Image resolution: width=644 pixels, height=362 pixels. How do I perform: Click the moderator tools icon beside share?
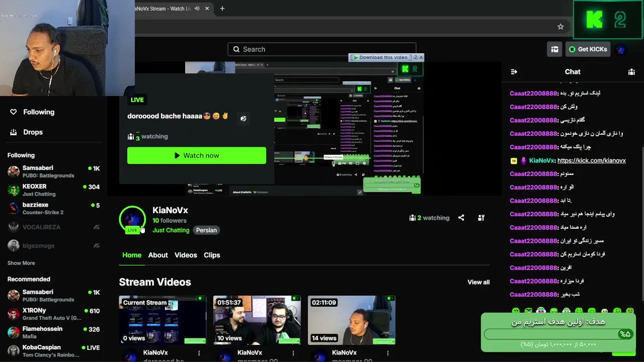[x=481, y=218]
